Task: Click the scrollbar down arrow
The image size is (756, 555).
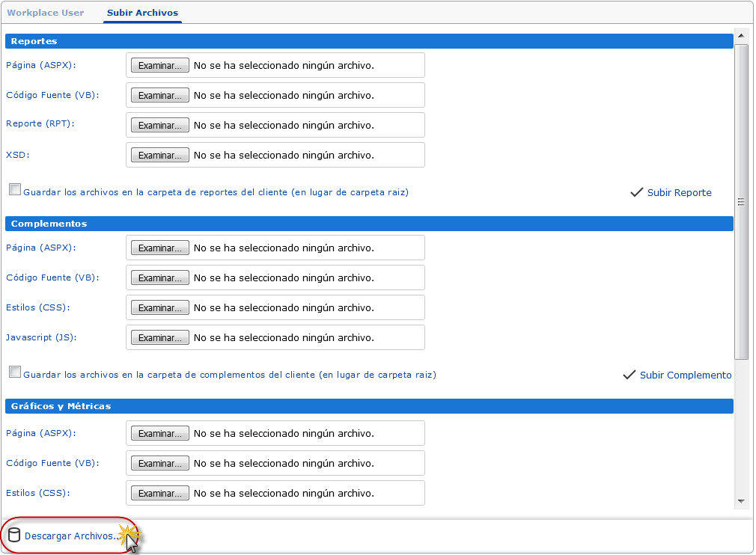Action: (741, 501)
